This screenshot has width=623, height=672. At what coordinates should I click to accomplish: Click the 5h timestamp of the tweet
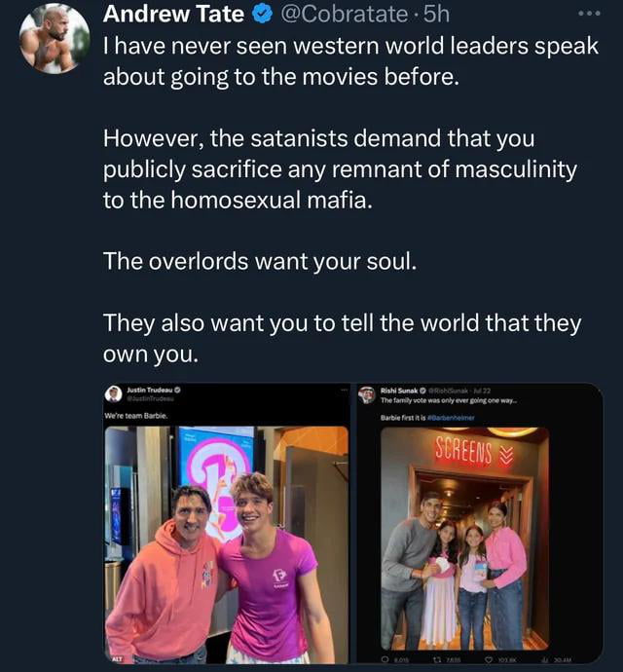click(435, 15)
